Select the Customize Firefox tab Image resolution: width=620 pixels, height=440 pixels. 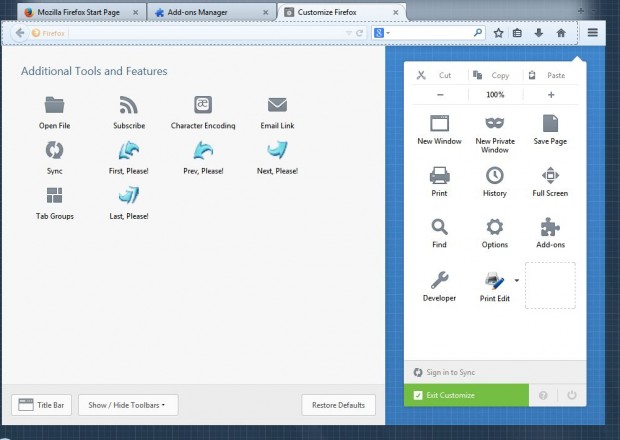click(x=342, y=12)
